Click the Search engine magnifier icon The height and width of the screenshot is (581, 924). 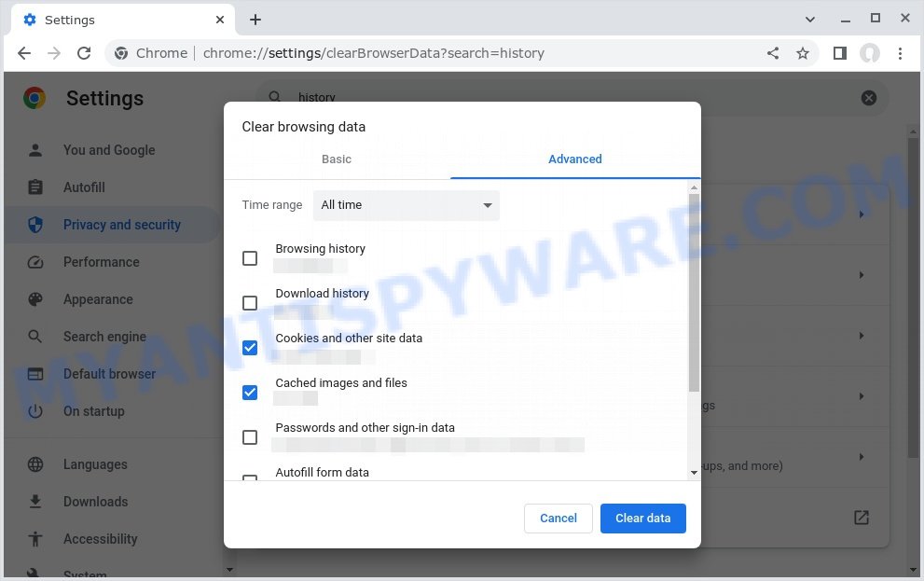[35, 337]
